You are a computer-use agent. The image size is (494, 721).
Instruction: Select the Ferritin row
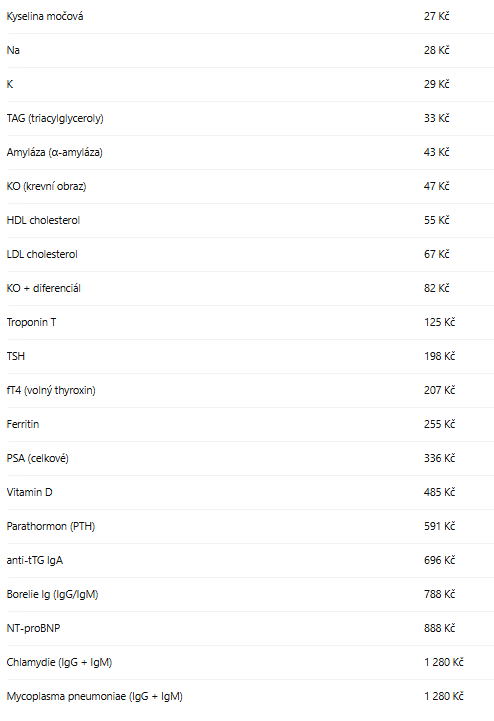(250, 425)
